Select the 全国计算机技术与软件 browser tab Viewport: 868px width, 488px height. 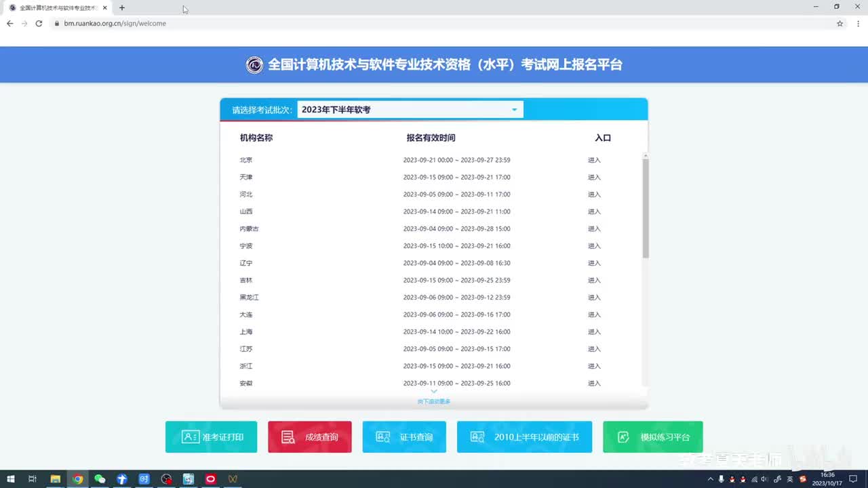[58, 7]
